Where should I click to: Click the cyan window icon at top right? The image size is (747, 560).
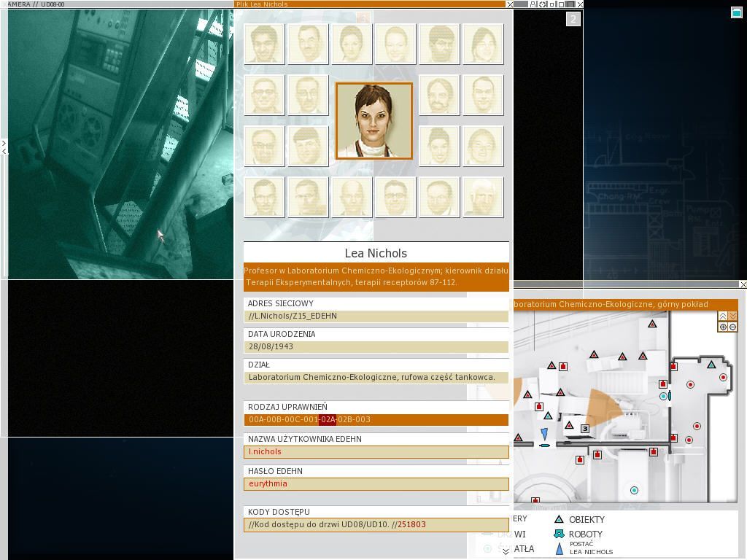pos(736,12)
